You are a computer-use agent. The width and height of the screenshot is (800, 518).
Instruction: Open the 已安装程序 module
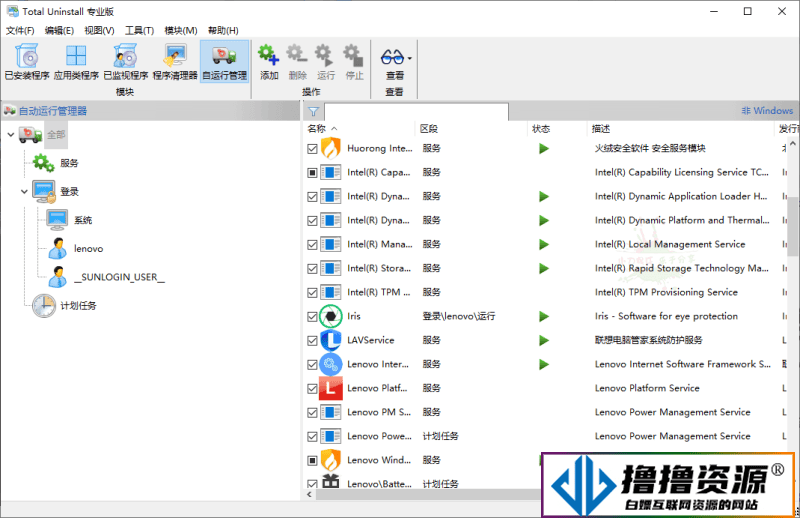(x=27, y=62)
